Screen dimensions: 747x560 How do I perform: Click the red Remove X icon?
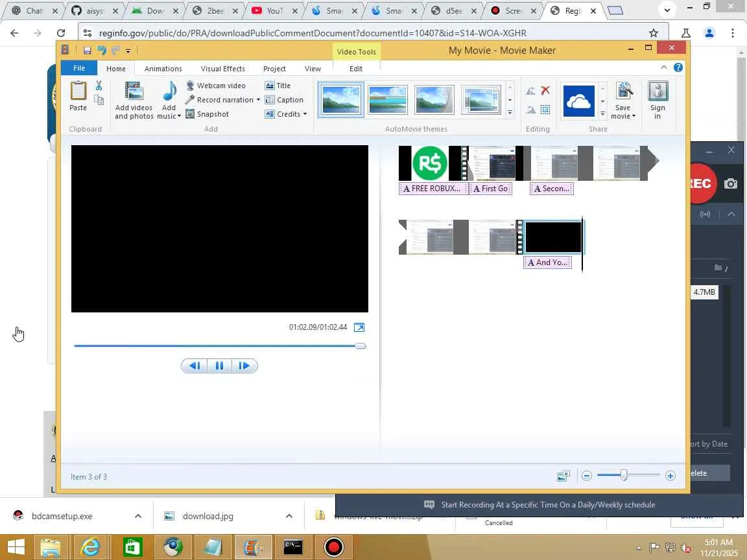(545, 90)
